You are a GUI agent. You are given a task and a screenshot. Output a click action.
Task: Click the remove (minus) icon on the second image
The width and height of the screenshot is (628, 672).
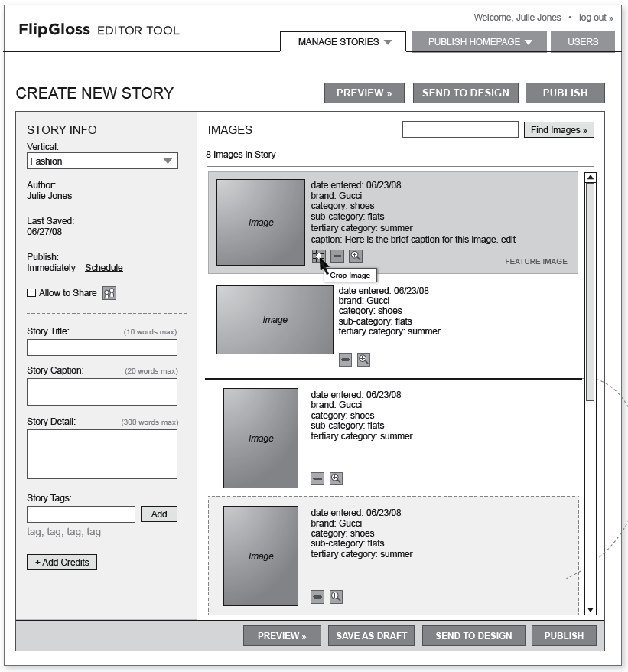click(346, 360)
